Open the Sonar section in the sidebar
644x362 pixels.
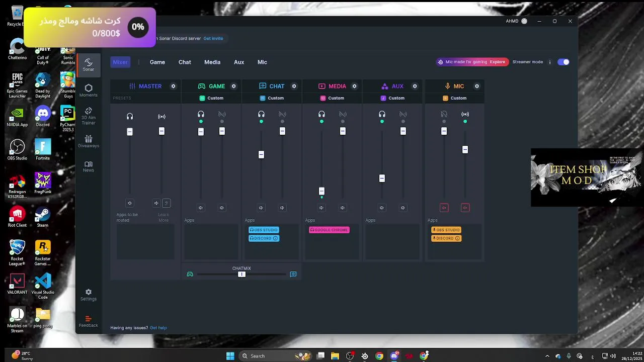point(89,64)
